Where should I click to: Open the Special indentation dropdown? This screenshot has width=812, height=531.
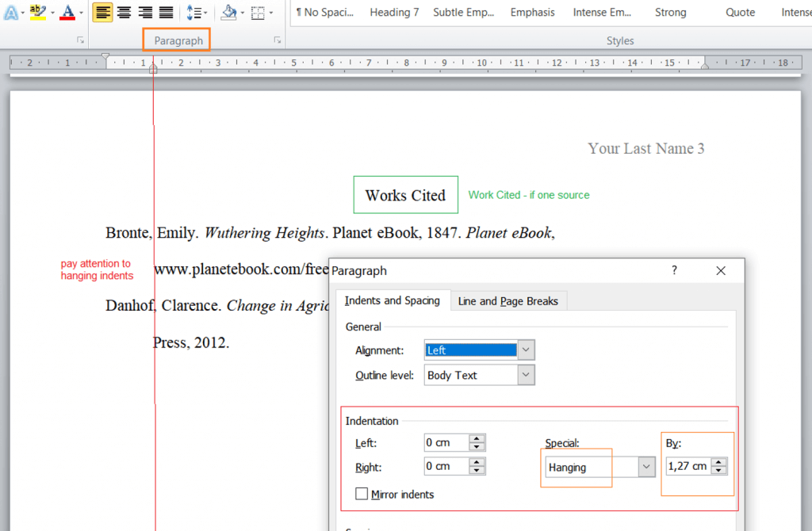[x=646, y=468]
